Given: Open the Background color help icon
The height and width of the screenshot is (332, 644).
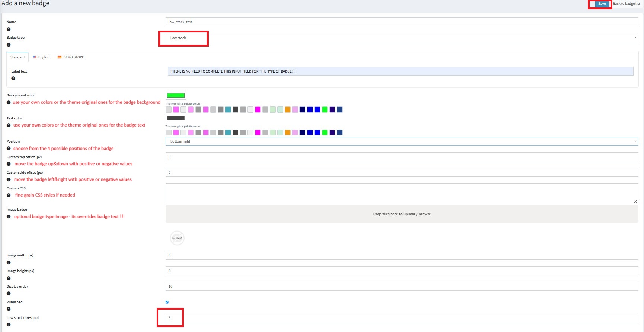Looking at the screenshot, I should 9,102.
